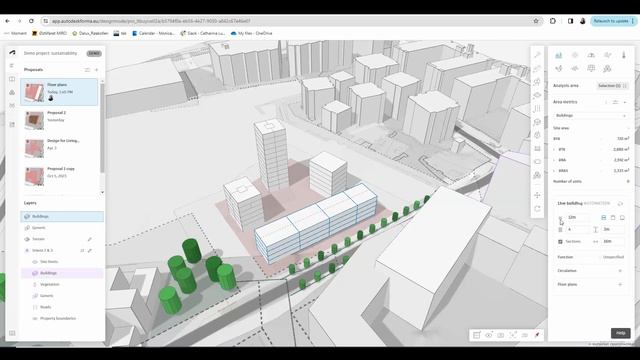Toggle the checkbox beside the sections field
Image resolution: width=640 pixels, height=360 pixels.
tap(560, 242)
